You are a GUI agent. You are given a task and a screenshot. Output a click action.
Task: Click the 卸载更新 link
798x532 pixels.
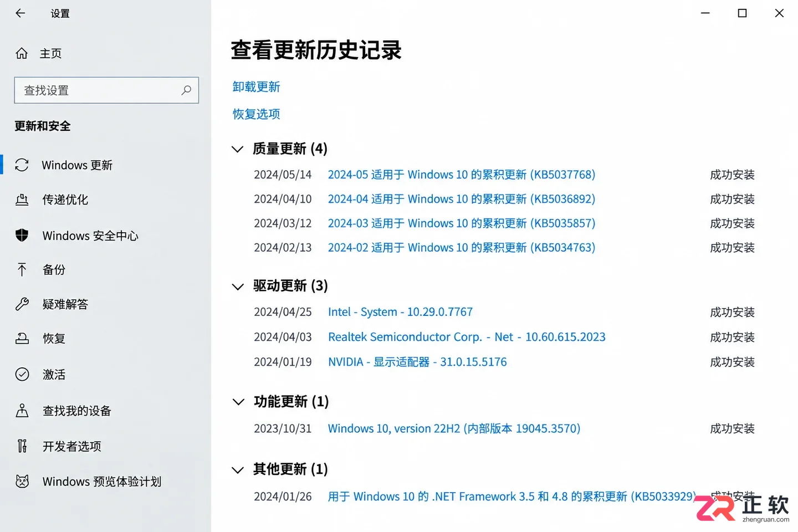[256, 87]
